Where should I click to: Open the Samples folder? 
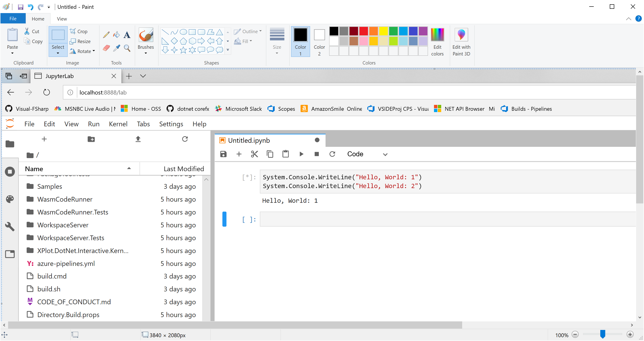click(x=50, y=186)
